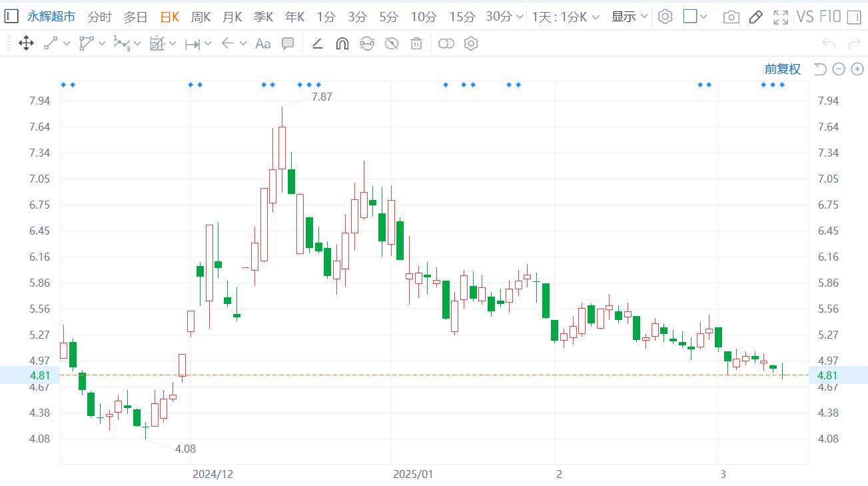
Task: Select the 日K daily candlestick tab
Action: pos(169,17)
